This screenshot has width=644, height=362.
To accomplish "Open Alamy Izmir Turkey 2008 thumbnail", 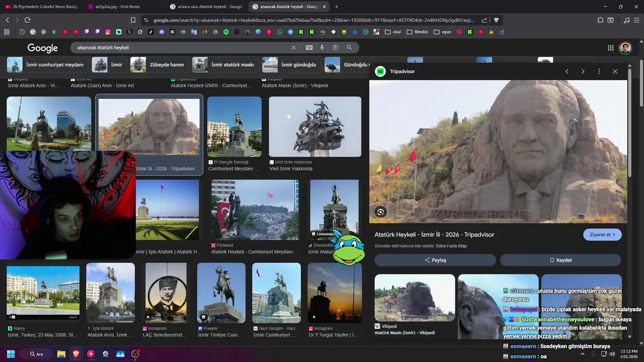I will [x=43, y=293].
